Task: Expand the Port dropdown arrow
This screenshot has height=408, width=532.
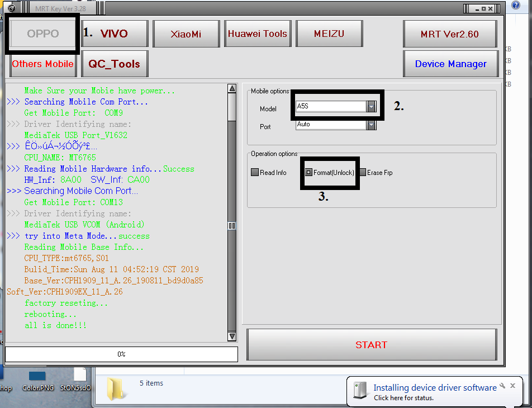Action: click(371, 125)
